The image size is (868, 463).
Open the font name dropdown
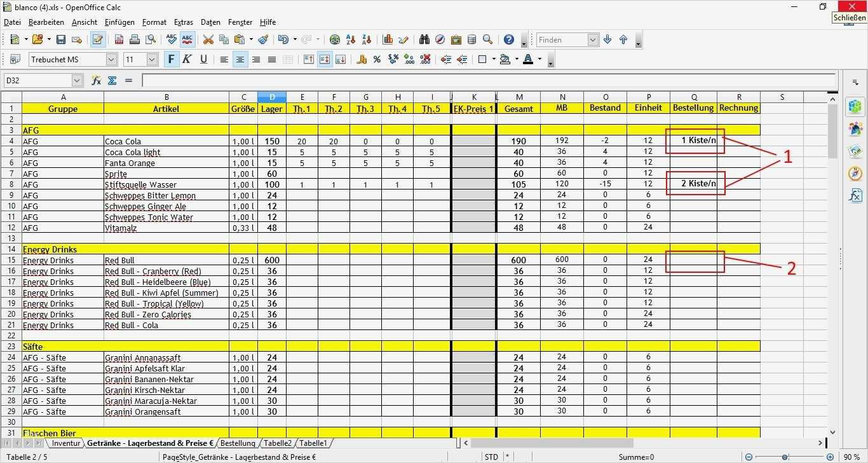coord(112,59)
